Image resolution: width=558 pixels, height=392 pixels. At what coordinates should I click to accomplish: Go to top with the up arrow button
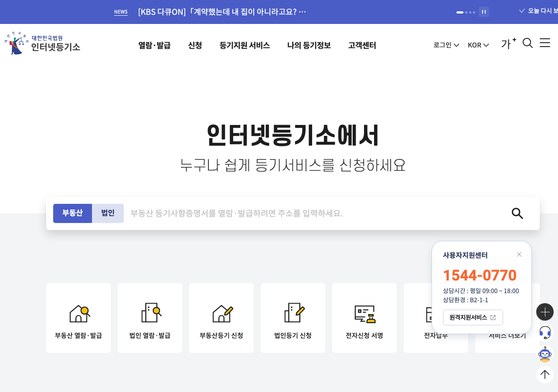pyautogui.click(x=545, y=375)
